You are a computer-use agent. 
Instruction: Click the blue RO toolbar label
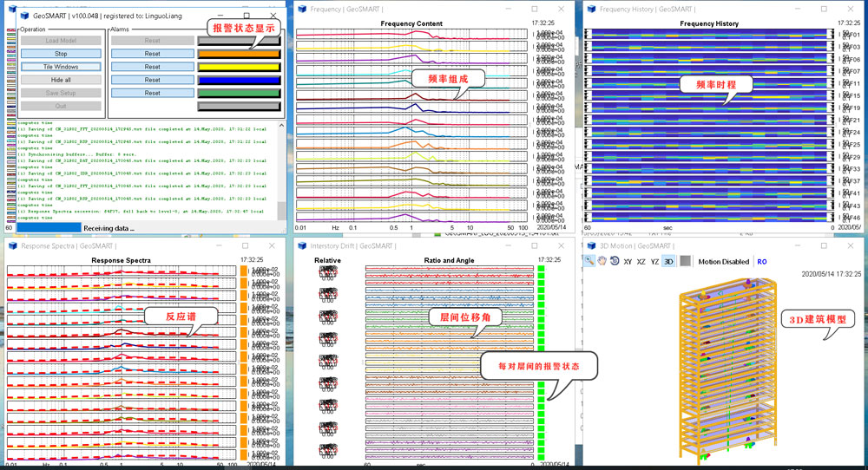(x=762, y=261)
